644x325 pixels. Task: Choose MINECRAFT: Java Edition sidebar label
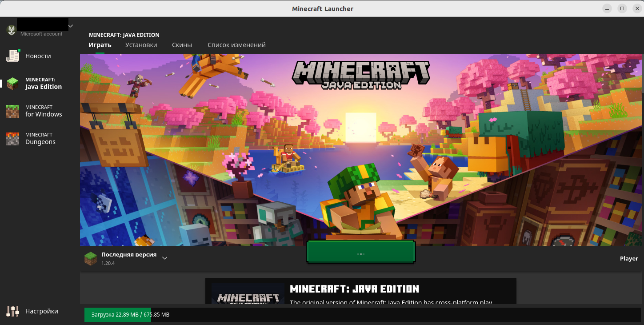pyautogui.click(x=44, y=83)
